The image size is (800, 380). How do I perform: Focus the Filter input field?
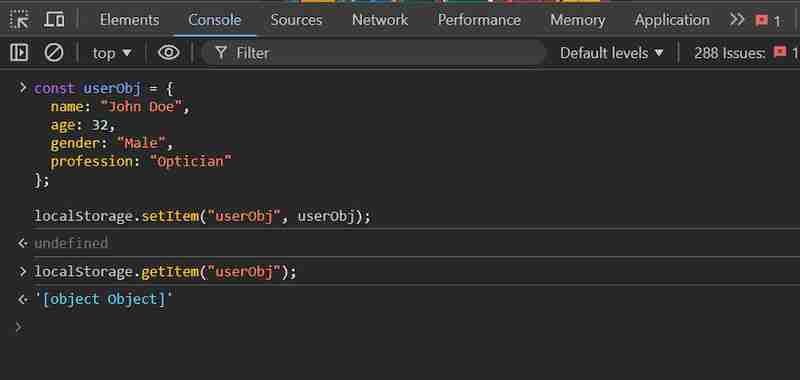tap(373, 53)
